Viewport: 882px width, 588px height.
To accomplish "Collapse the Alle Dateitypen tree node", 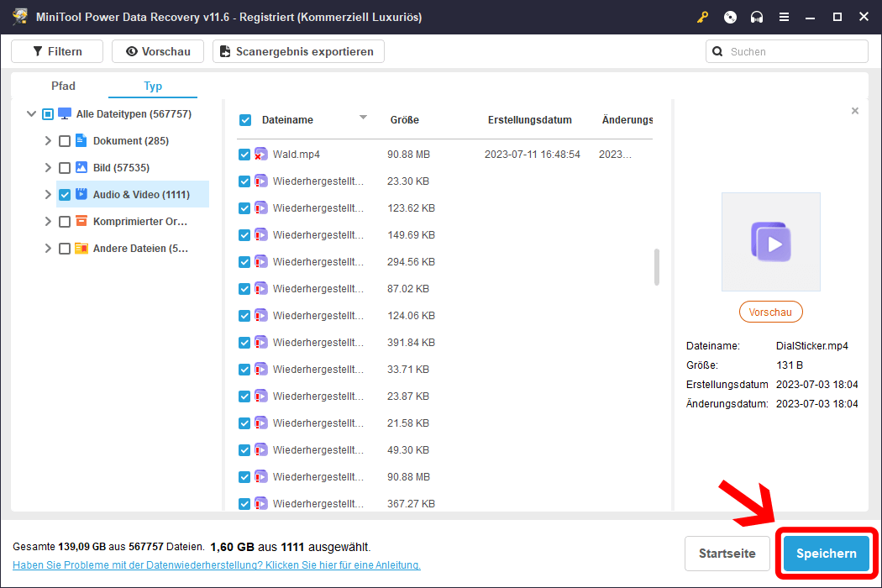I will (31, 113).
